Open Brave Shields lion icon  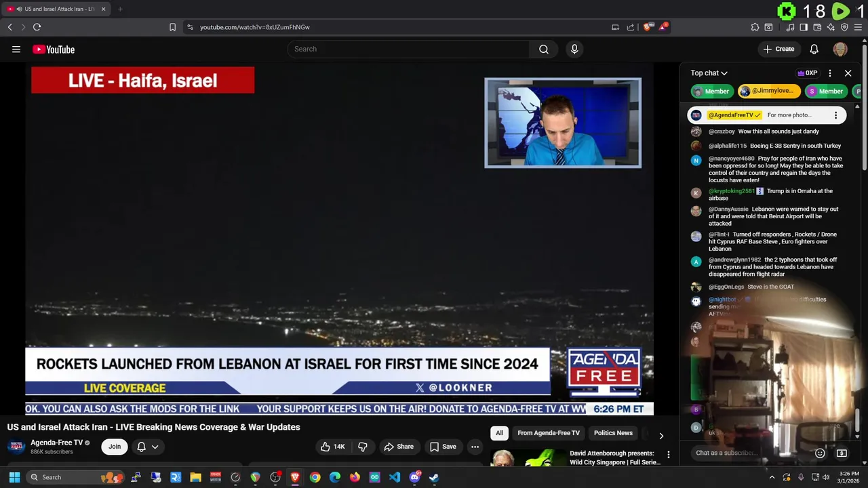(x=648, y=27)
